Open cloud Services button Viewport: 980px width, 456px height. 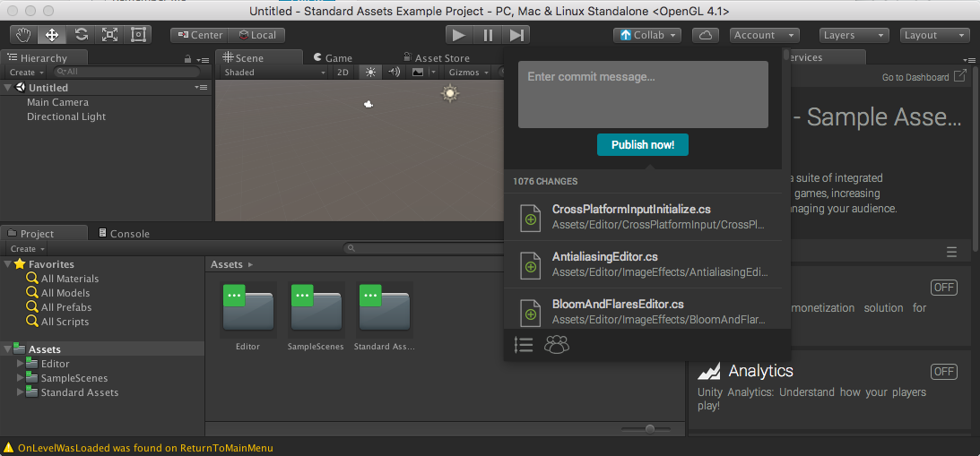coord(706,36)
